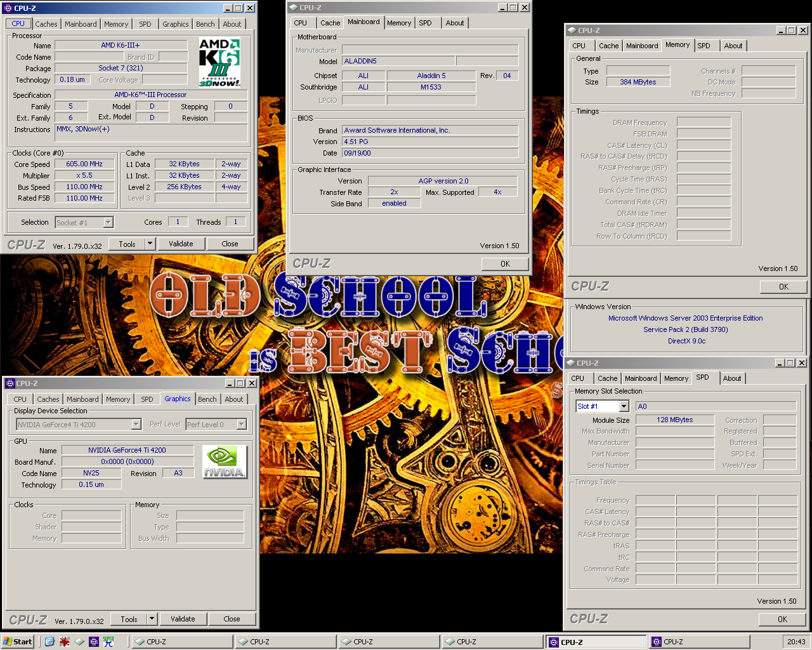Click the title bar icon of the GeForce4 Graphics window
The image size is (812, 650).
(10, 383)
